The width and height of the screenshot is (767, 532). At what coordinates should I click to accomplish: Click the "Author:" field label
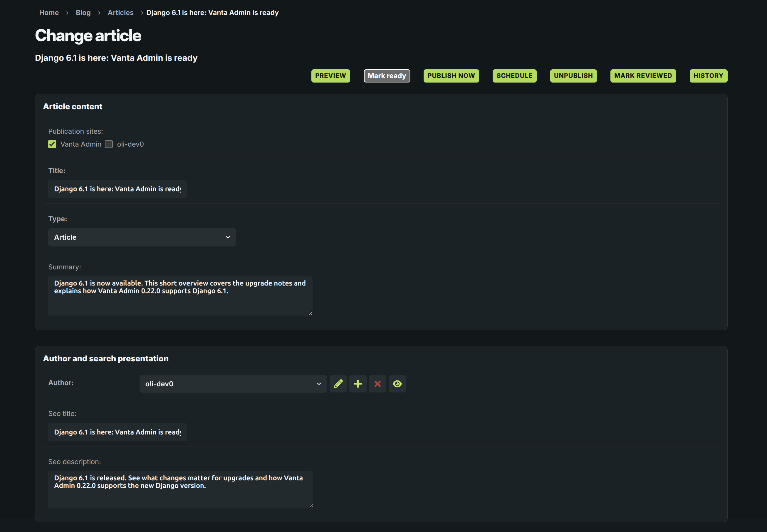point(61,383)
